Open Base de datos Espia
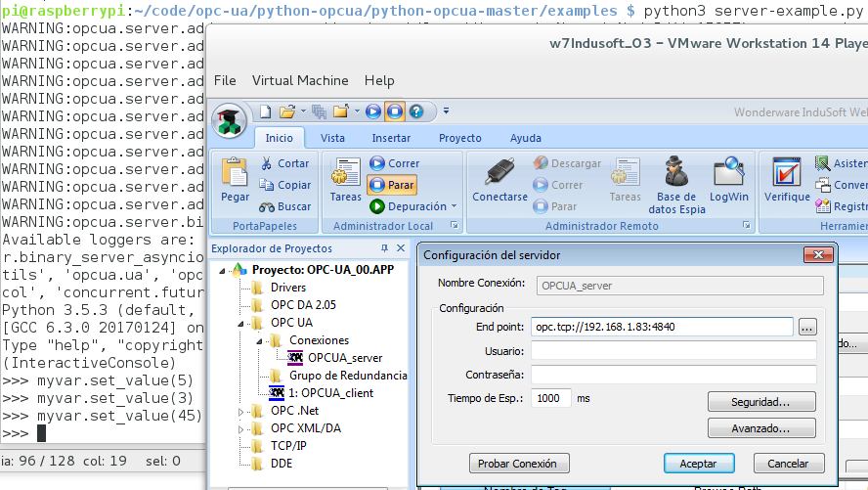The width and height of the screenshot is (868, 490). click(x=676, y=186)
